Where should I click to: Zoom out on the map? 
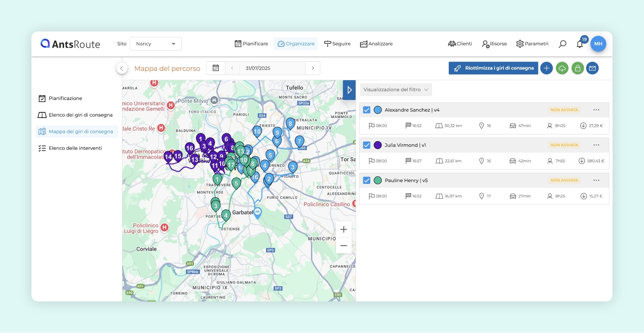[344, 246]
